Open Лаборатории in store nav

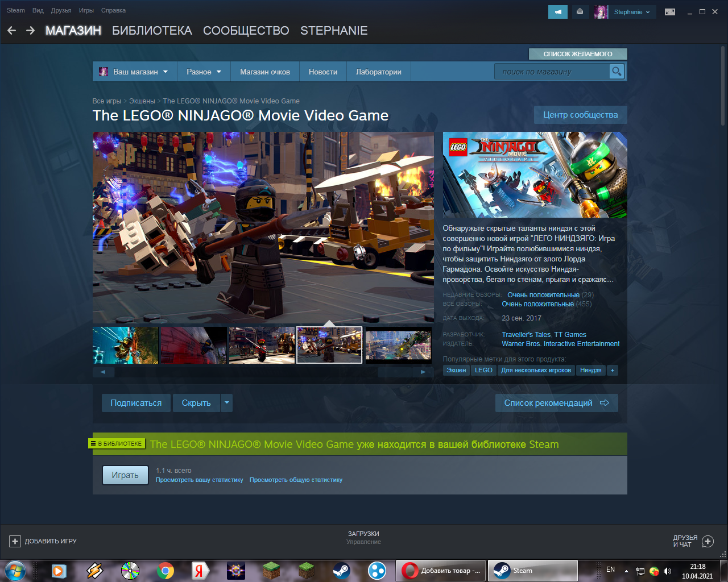point(379,72)
